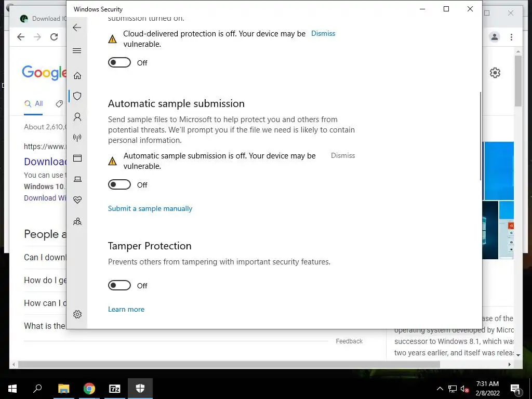Open File Explorer from the taskbar
532x399 pixels.
(x=63, y=389)
